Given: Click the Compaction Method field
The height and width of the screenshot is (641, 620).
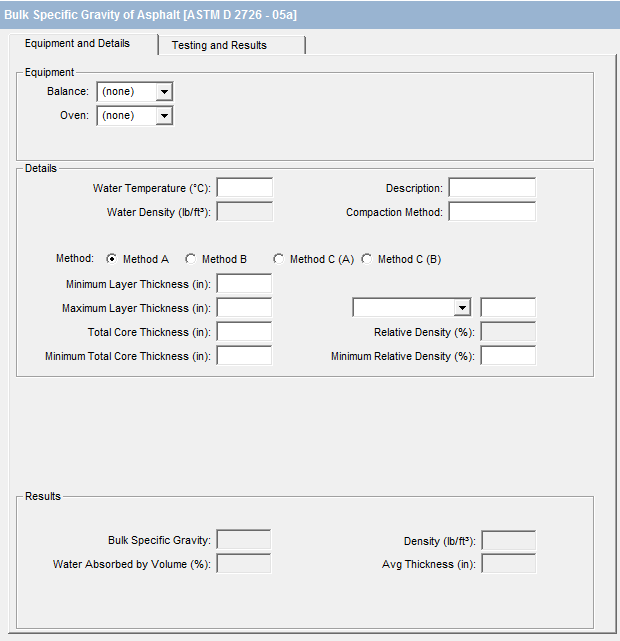Looking at the screenshot, I should click(492, 212).
